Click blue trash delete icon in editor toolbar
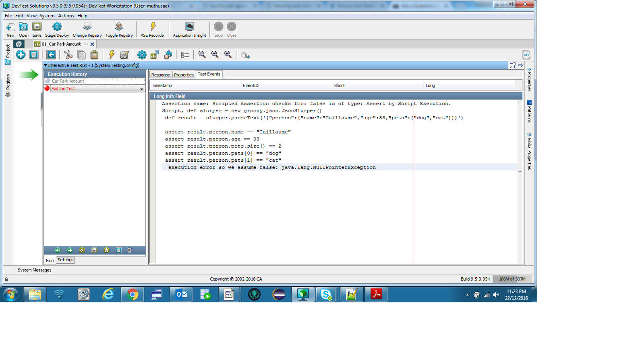644x362 pixels. (34, 55)
